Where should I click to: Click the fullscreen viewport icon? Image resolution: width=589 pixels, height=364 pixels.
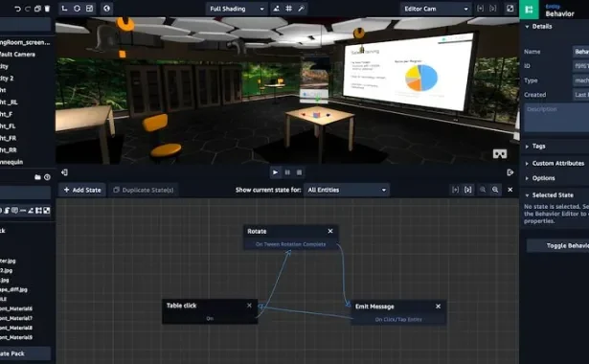(x=510, y=9)
